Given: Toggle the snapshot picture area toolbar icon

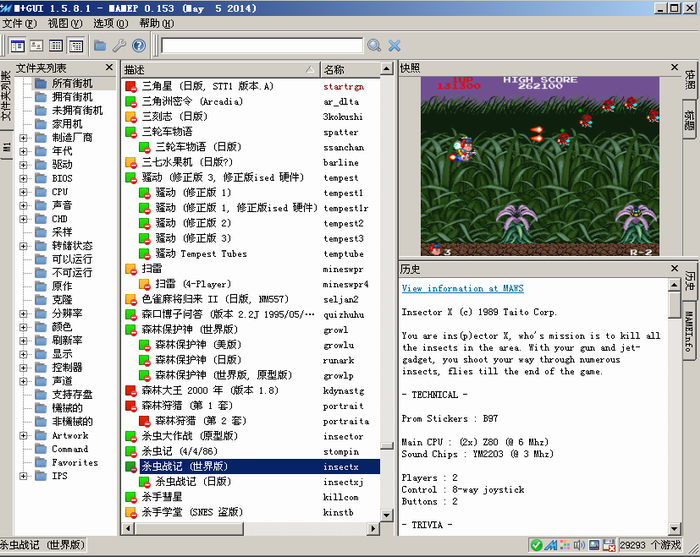Looking at the screenshot, I should 37,46.
